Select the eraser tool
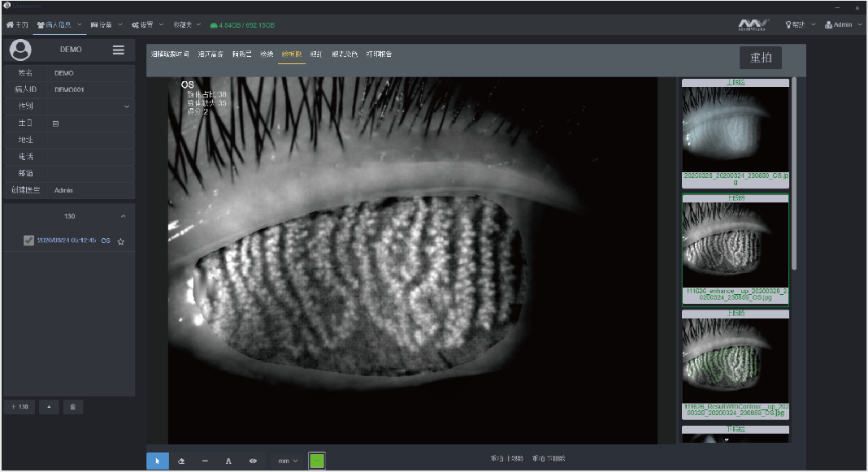This screenshot has height=472, width=868. [181, 461]
